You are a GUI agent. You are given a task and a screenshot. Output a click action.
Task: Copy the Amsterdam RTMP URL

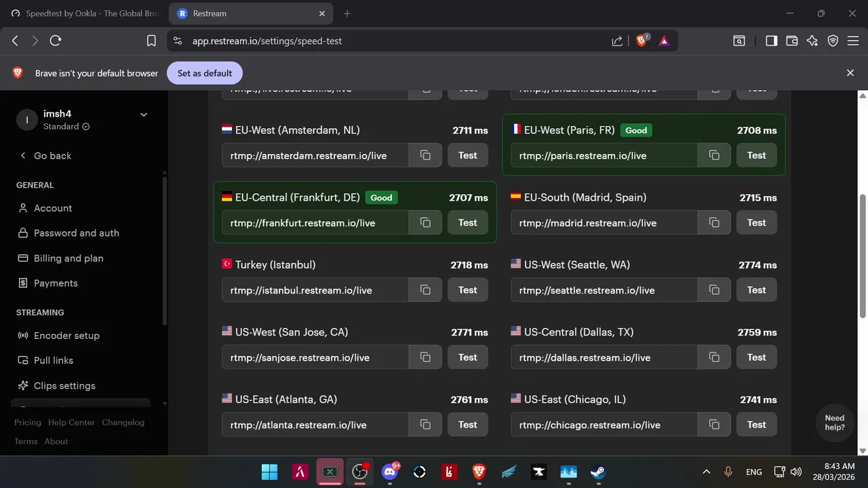[x=425, y=155]
